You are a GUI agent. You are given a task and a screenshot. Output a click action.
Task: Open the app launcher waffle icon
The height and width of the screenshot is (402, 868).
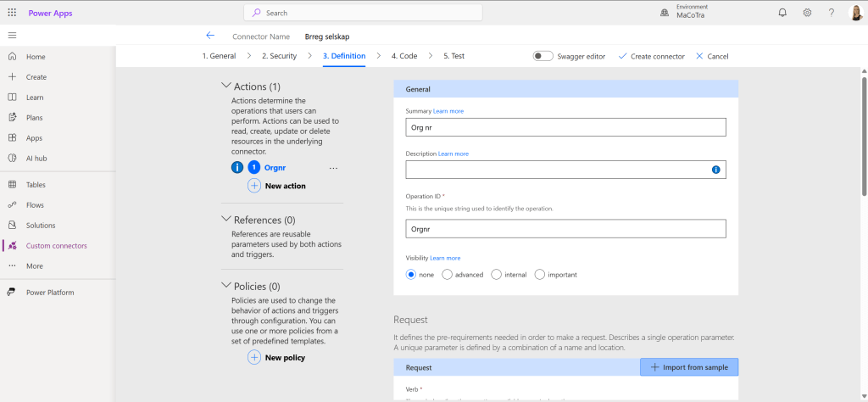coord(12,13)
